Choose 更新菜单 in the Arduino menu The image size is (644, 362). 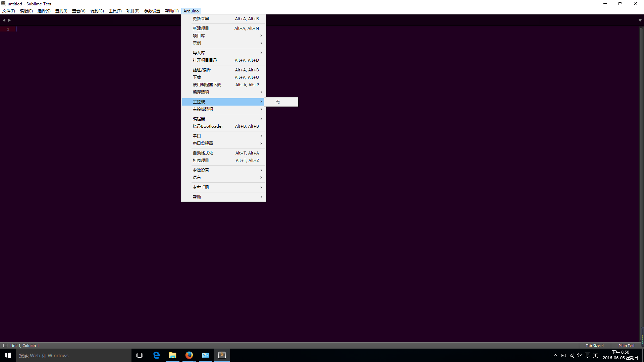pos(224,19)
